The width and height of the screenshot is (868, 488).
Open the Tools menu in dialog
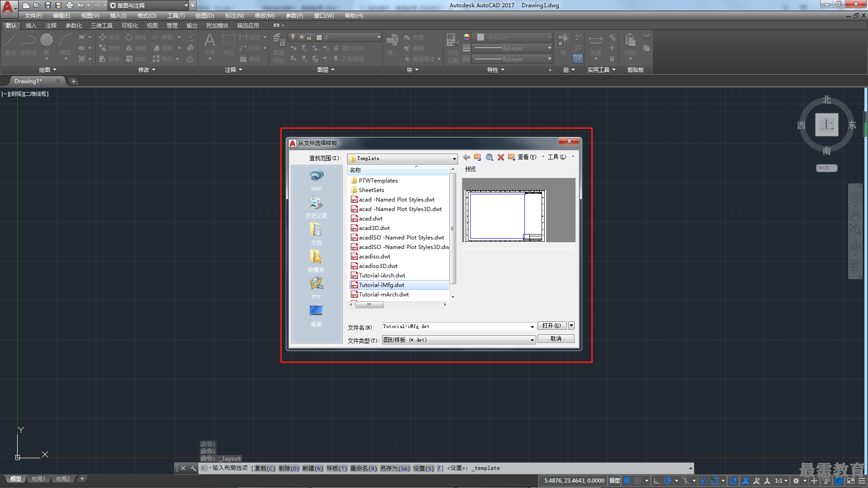click(x=557, y=157)
